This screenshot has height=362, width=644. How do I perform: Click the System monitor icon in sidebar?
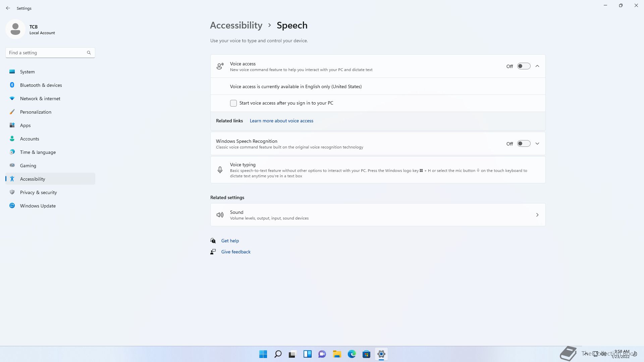[12, 72]
